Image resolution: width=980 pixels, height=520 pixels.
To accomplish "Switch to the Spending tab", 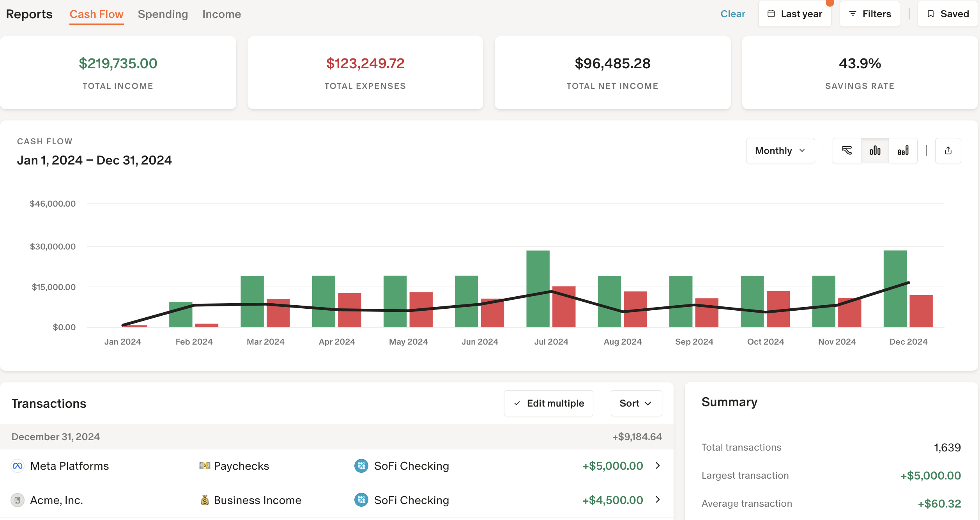I will (163, 14).
